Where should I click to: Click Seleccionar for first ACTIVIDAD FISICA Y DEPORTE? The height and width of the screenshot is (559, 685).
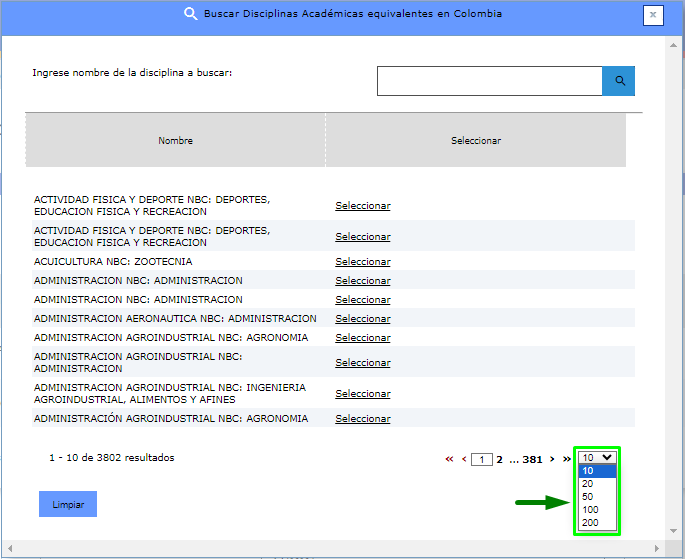point(362,206)
